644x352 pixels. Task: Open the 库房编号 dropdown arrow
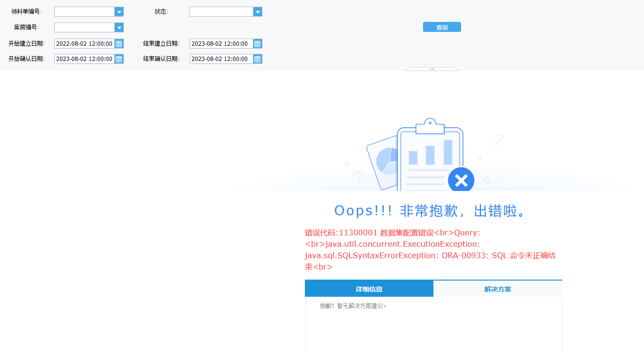point(119,28)
